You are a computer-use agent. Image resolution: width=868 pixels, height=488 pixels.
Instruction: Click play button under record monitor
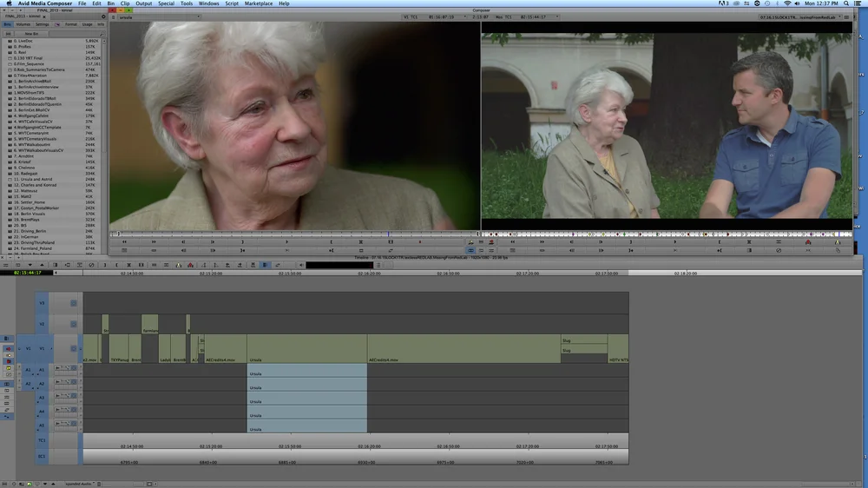(x=674, y=242)
